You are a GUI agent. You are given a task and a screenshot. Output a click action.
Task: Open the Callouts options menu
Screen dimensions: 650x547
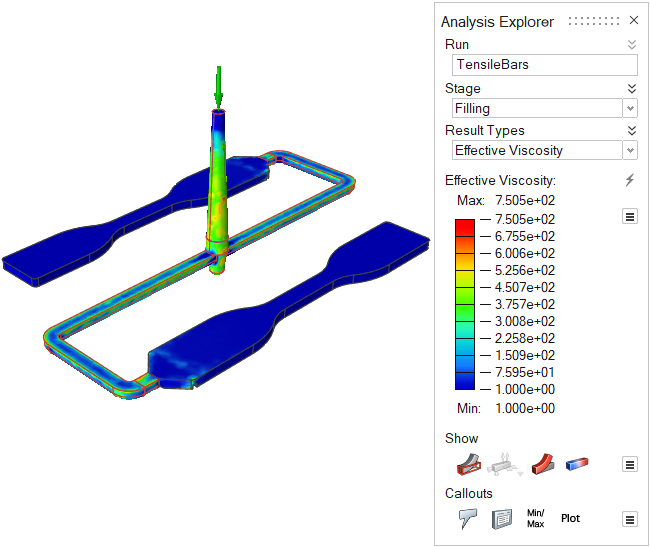coord(629,519)
